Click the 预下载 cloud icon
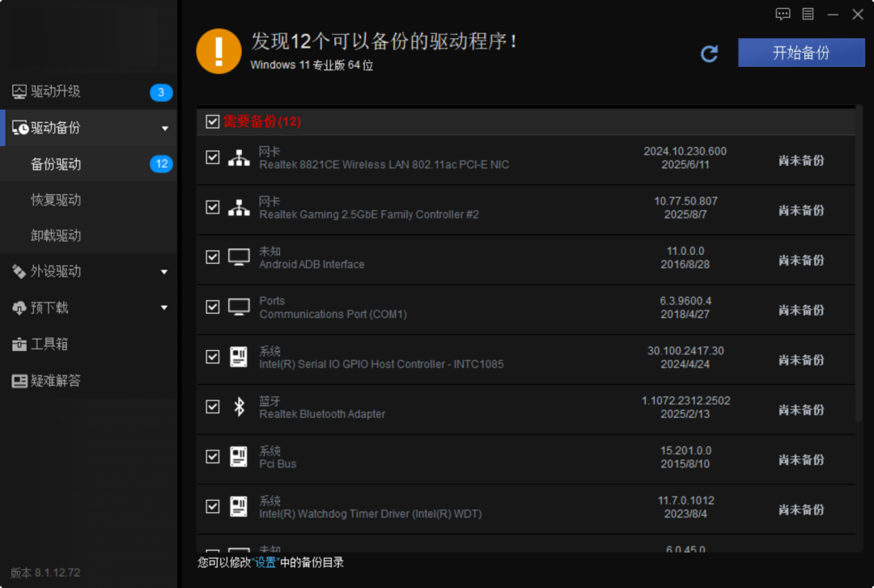This screenshot has width=874, height=588. click(x=19, y=307)
